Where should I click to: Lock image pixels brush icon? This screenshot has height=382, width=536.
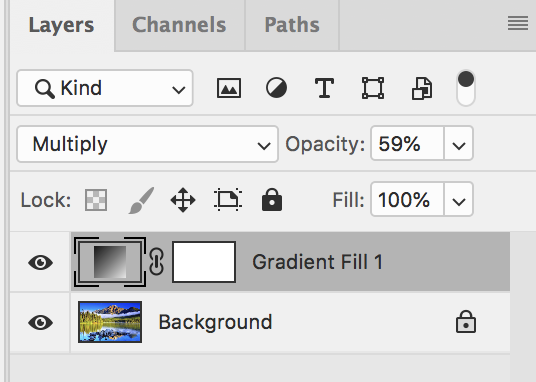click(141, 200)
